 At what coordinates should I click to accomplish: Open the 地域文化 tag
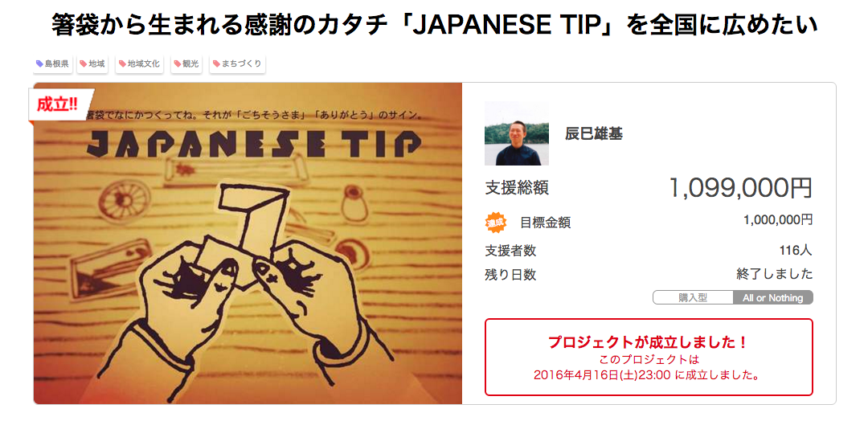(x=140, y=64)
